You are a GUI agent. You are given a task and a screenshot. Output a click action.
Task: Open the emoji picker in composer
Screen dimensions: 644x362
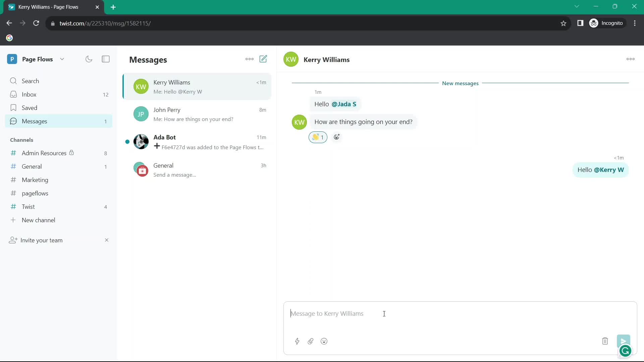click(324, 341)
